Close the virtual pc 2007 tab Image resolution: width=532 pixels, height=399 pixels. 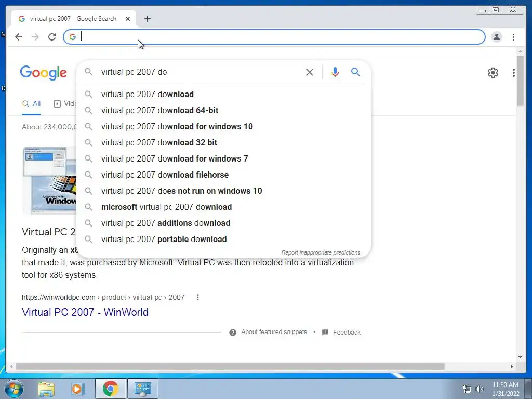(128, 19)
